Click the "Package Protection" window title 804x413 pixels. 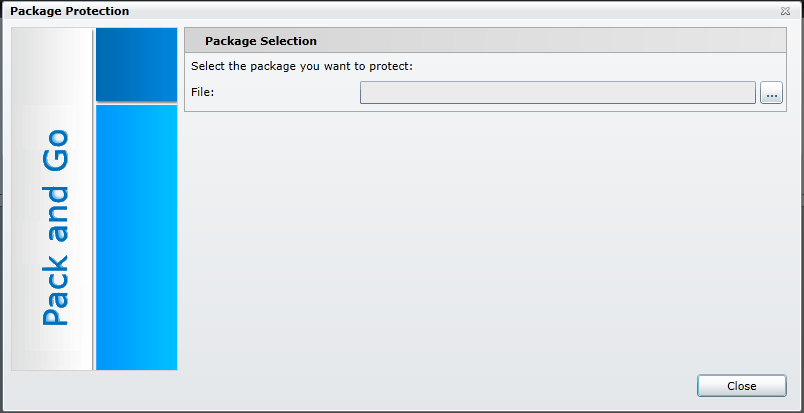[69, 11]
